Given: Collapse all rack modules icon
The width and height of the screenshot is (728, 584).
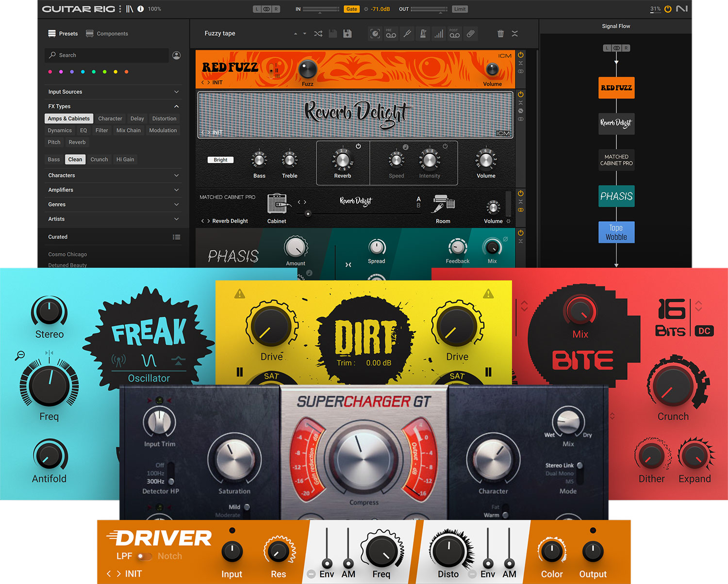Looking at the screenshot, I should [515, 33].
